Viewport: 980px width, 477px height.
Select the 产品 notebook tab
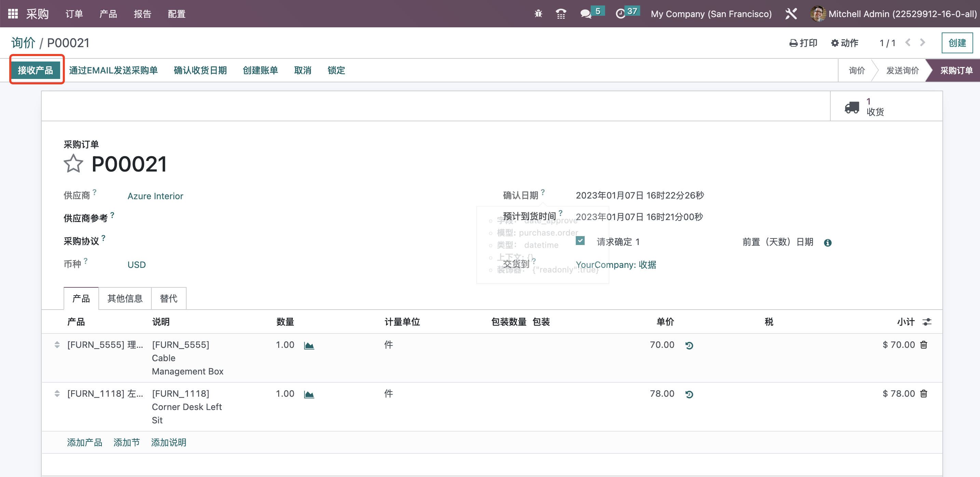[81, 299]
